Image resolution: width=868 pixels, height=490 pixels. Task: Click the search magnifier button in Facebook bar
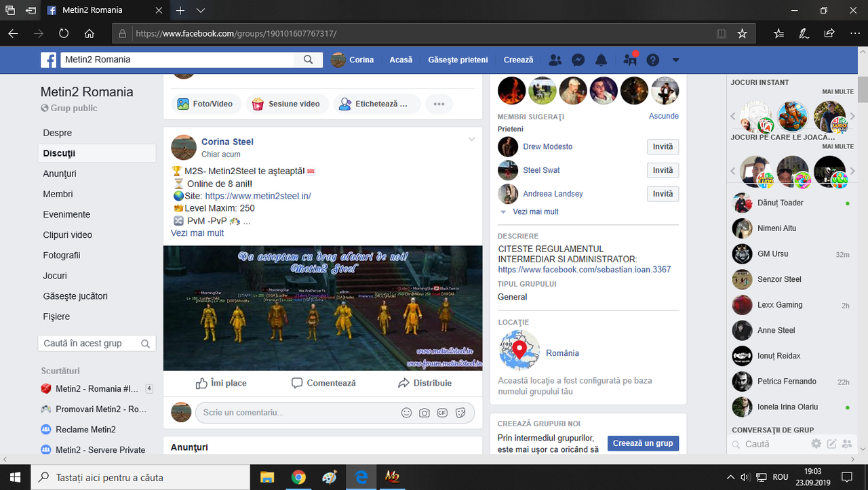tap(309, 60)
